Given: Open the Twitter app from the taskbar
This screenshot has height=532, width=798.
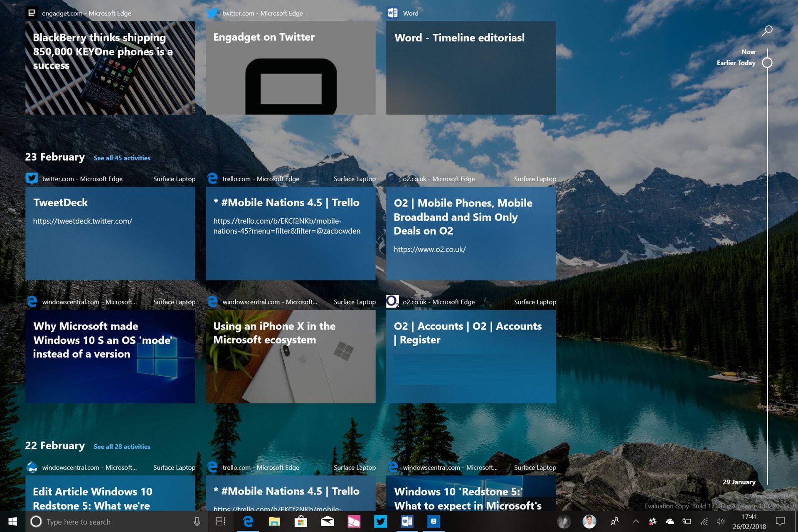Looking at the screenshot, I should coord(381,522).
